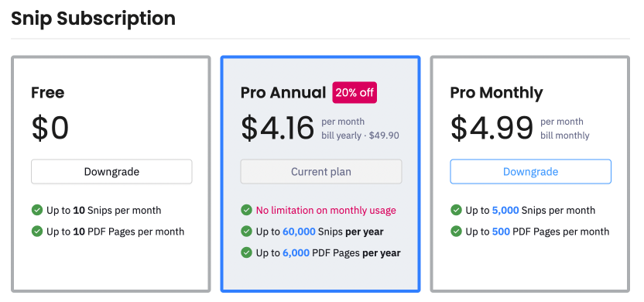Click the $4.16 price text

[x=278, y=129]
